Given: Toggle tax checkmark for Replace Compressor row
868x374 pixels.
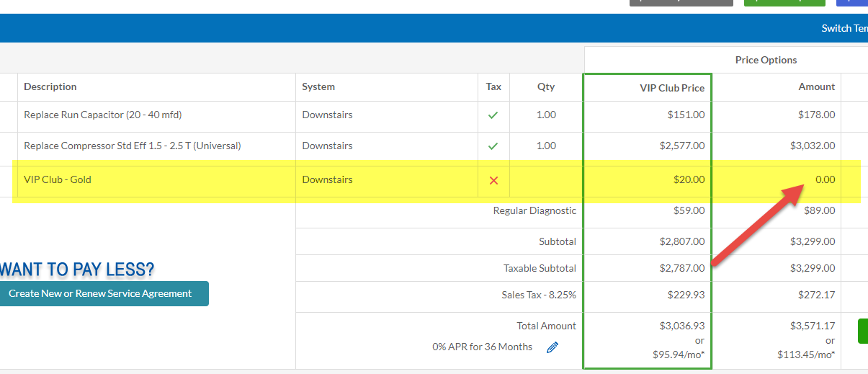Looking at the screenshot, I should (x=493, y=146).
